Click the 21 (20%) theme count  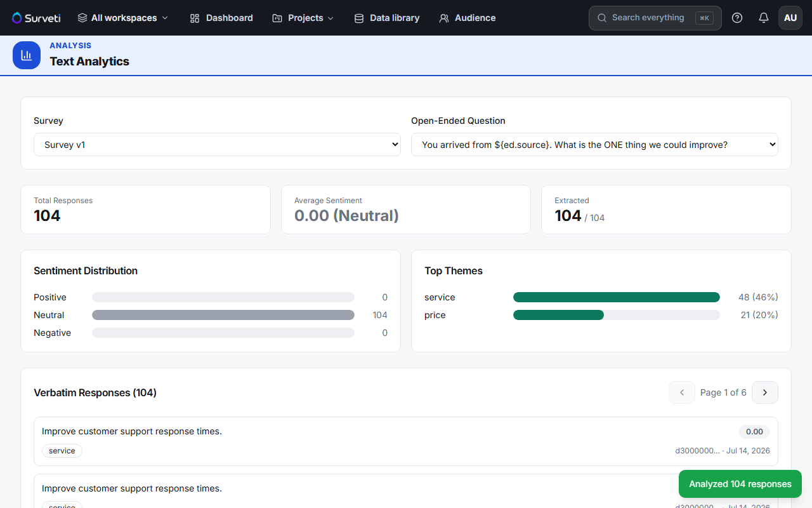759,315
